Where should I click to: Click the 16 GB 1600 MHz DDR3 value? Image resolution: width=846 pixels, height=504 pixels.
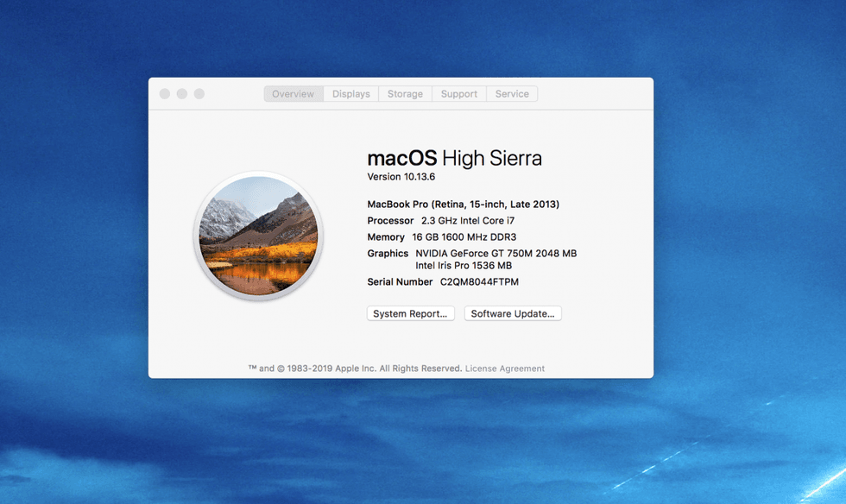tap(464, 237)
